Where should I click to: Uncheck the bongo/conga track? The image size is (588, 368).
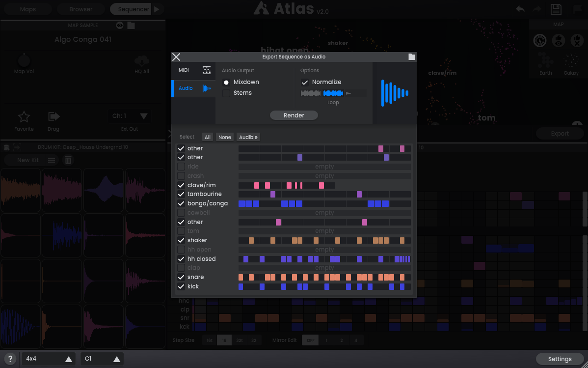[x=181, y=203]
